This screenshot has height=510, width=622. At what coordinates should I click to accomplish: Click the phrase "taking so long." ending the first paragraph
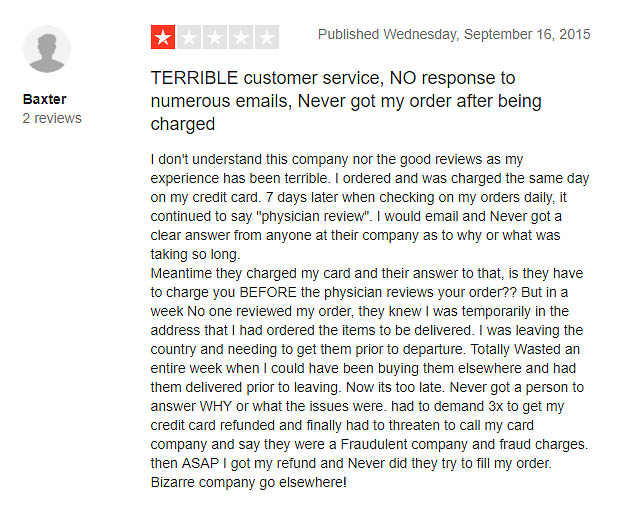(x=195, y=254)
